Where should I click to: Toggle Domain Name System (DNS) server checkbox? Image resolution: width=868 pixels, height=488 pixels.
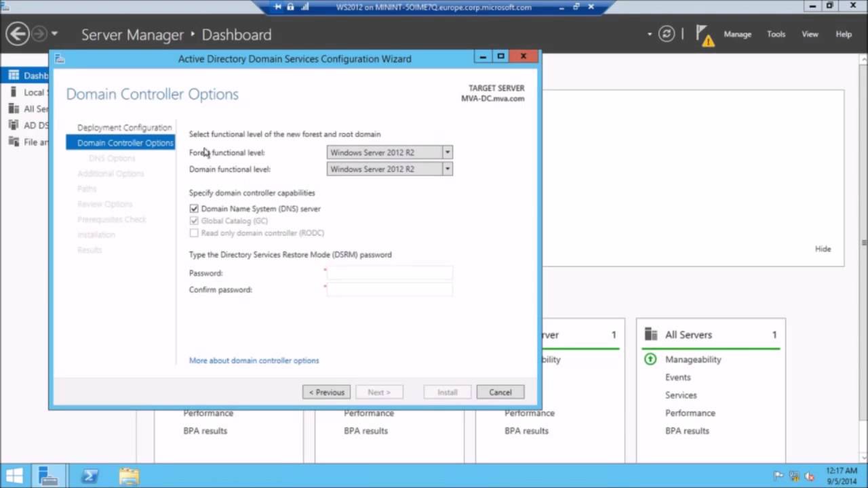point(194,209)
